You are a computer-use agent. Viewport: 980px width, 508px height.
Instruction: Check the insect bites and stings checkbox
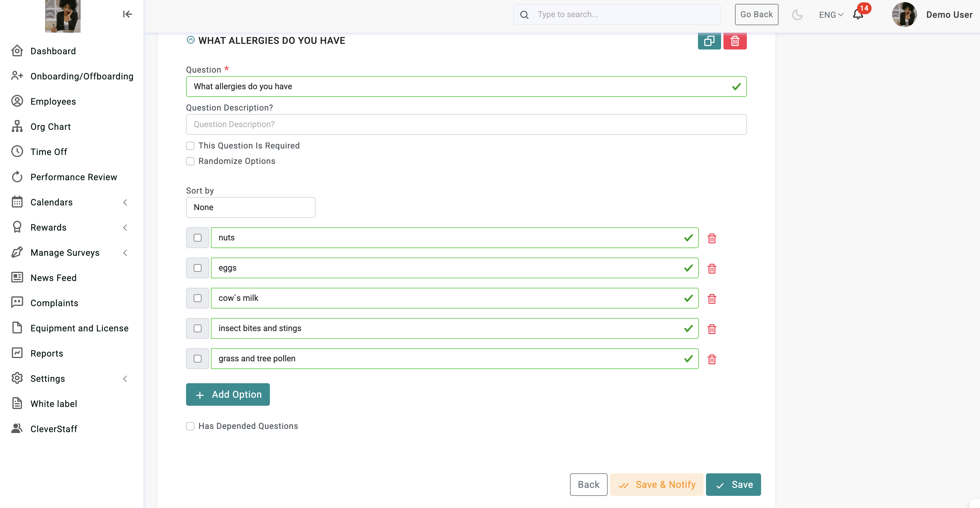click(197, 328)
